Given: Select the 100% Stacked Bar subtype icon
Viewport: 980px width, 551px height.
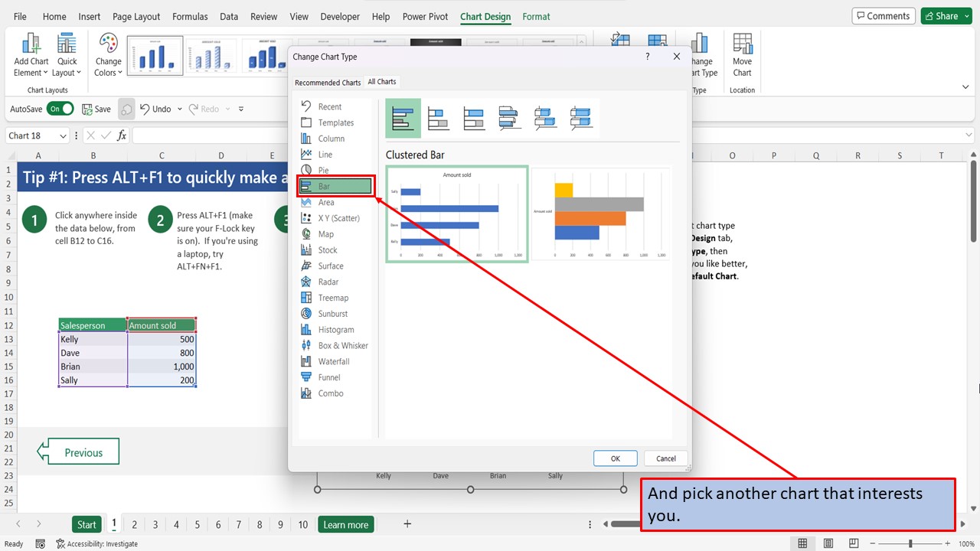Looking at the screenshot, I should tap(474, 118).
